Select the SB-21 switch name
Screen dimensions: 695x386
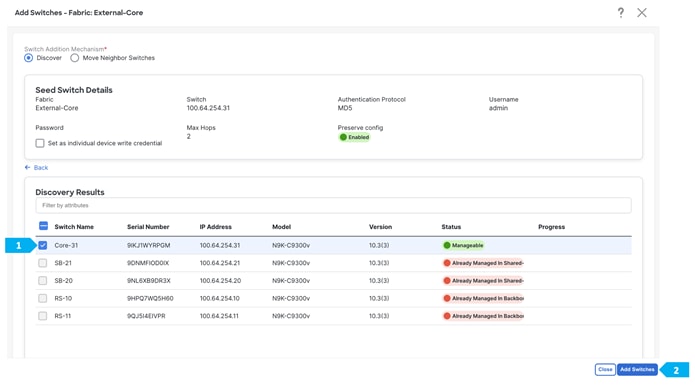click(63, 263)
